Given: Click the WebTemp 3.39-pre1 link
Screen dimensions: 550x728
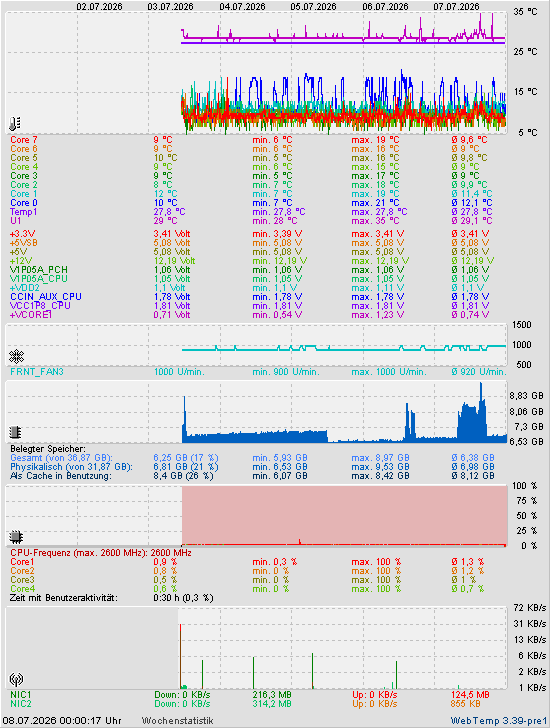Looking at the screenshot, I should (x=499, y=721).
